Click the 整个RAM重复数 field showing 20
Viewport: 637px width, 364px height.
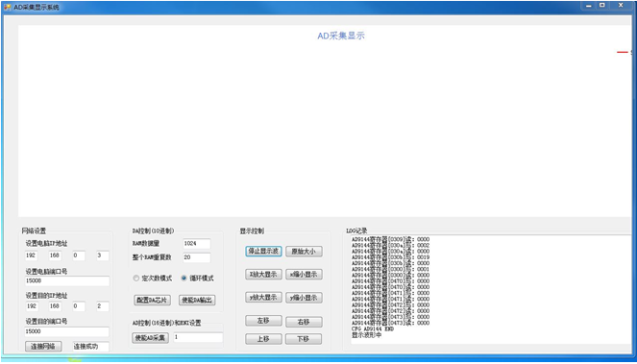[x=197, y=257]
